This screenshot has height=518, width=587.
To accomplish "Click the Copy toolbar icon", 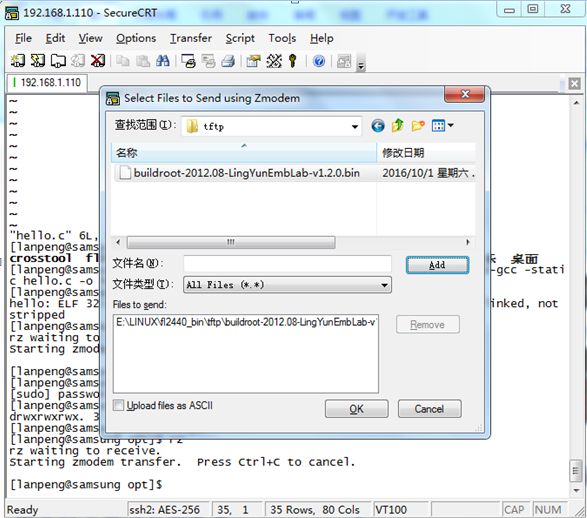I will 122,61.
